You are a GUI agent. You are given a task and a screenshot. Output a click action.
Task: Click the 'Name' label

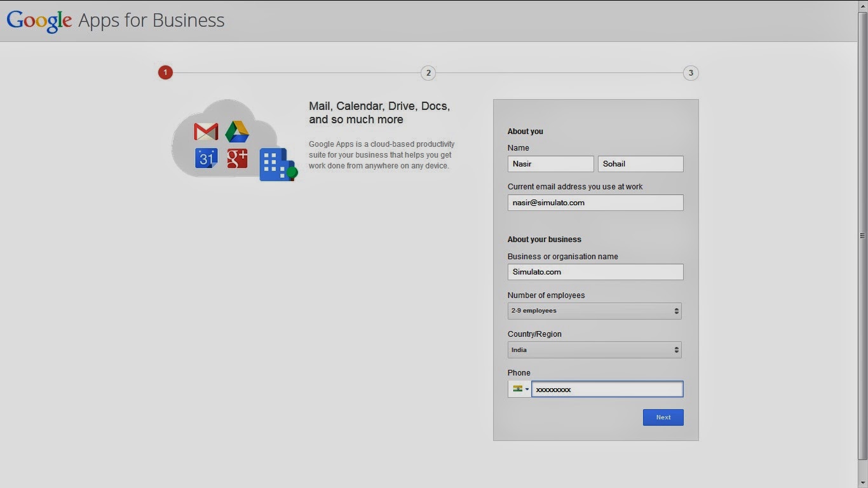pos(519,148)
